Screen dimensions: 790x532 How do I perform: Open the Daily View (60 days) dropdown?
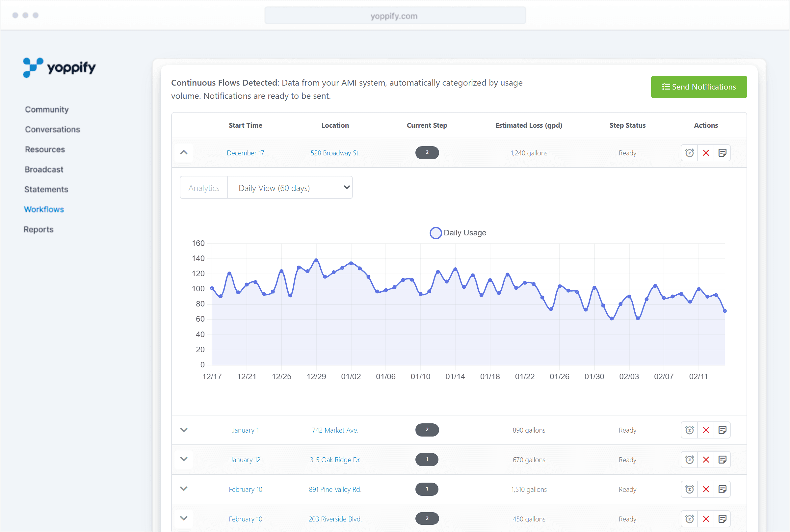290,188
